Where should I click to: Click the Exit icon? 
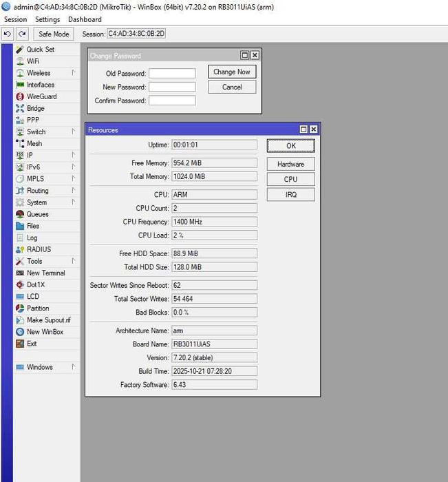(x=20, y=344)
